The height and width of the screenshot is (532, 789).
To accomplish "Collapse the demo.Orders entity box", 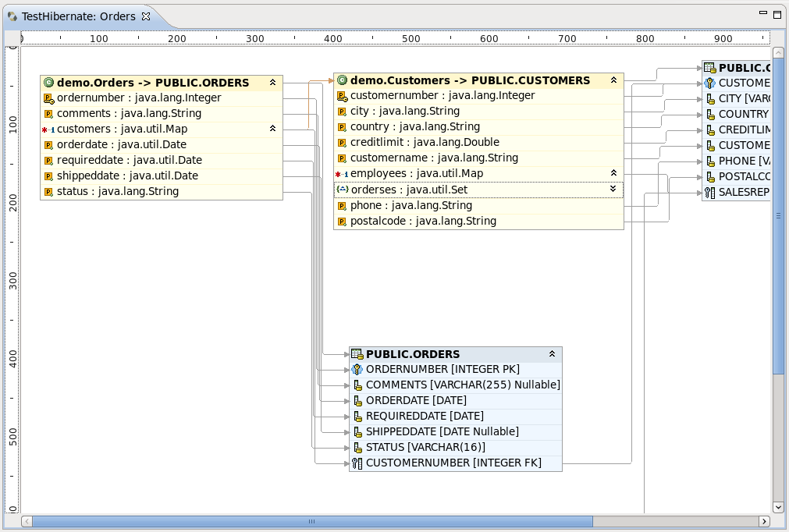I will 273,82.
